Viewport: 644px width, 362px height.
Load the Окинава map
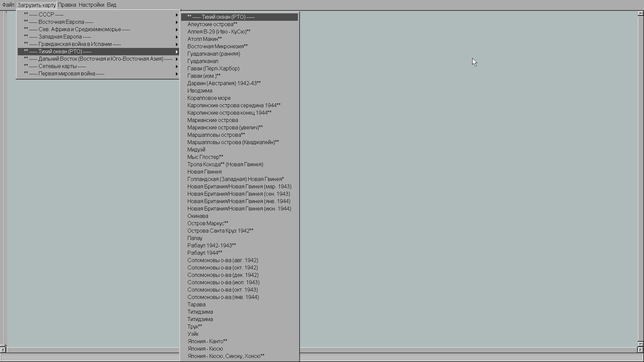point(239,216)
